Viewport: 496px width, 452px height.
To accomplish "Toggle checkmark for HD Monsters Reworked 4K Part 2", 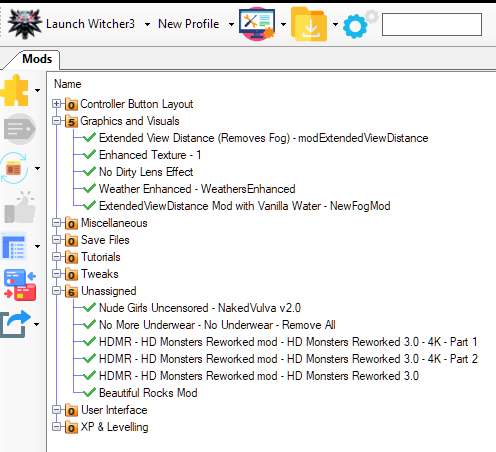I will [x=89, y=359].
